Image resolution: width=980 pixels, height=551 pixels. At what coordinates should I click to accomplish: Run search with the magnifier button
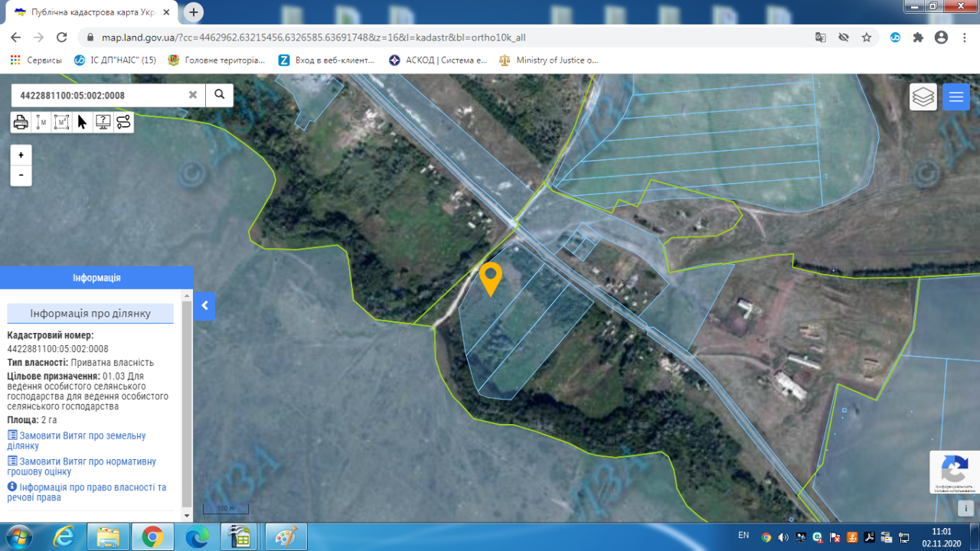[219, 95]
